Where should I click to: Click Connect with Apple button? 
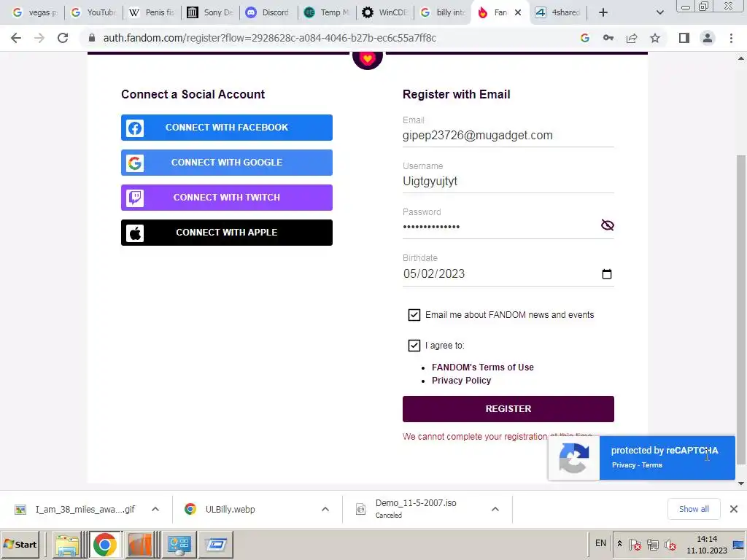[227, 233]
